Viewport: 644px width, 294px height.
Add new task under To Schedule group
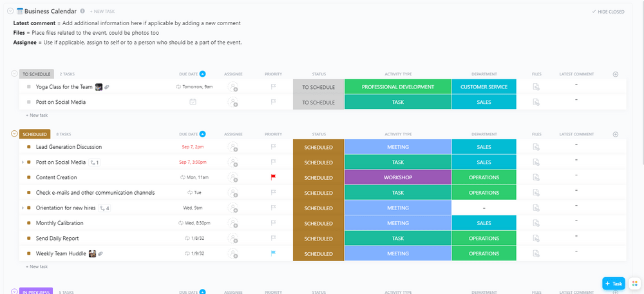tap(37, 115)
